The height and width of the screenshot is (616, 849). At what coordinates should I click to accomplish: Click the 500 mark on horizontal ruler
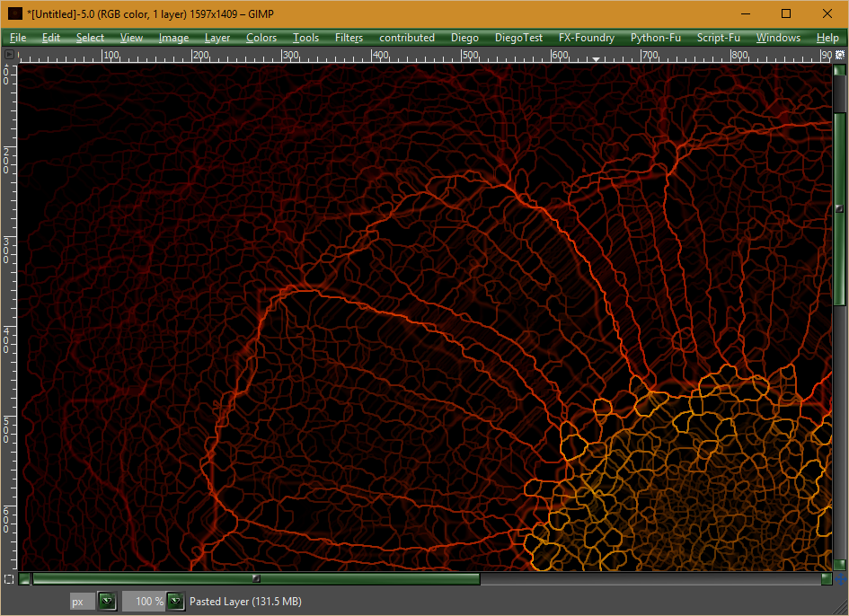(470, 55)
